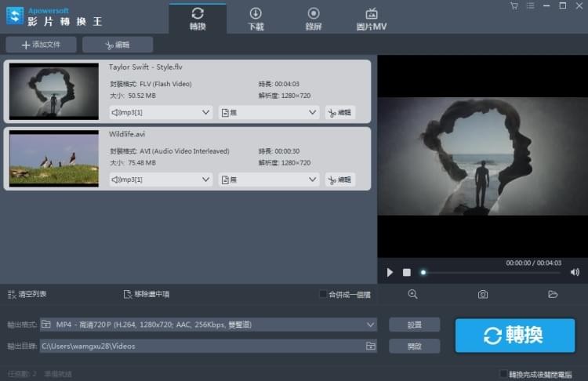Play the preview video

pyautogui.click(x=390, y=272)
